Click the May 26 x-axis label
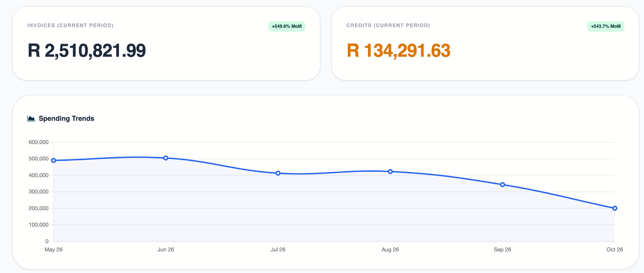This screenshot has width=644, height=273. point(53,249)
